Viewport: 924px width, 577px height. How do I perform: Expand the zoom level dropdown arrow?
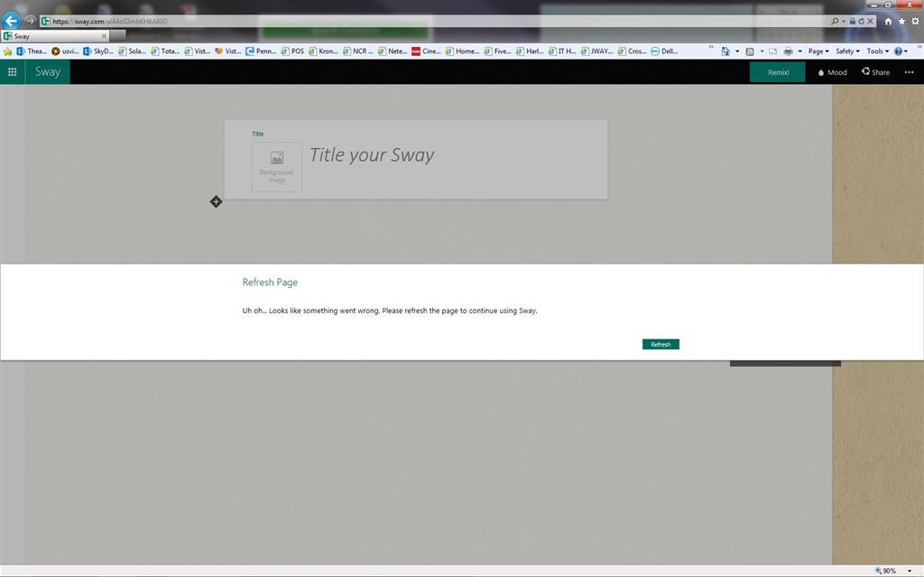click(910, 571)
